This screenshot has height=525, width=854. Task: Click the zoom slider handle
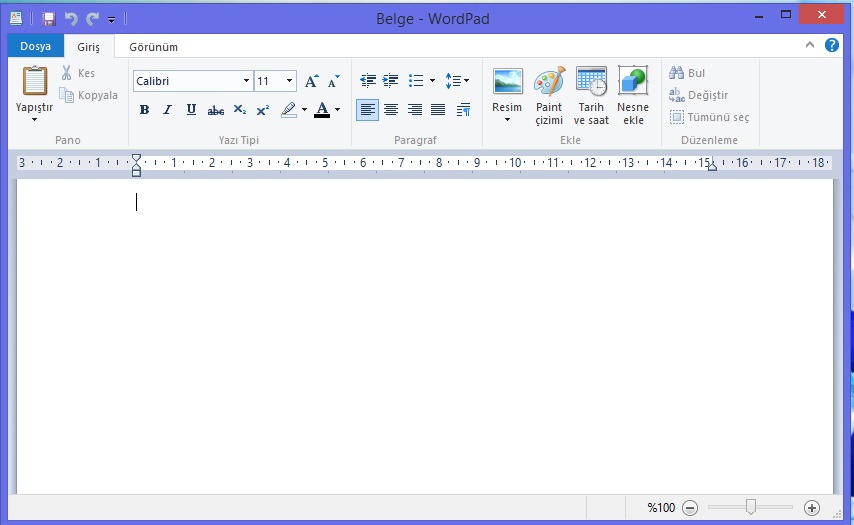click(x=750, y=507)
